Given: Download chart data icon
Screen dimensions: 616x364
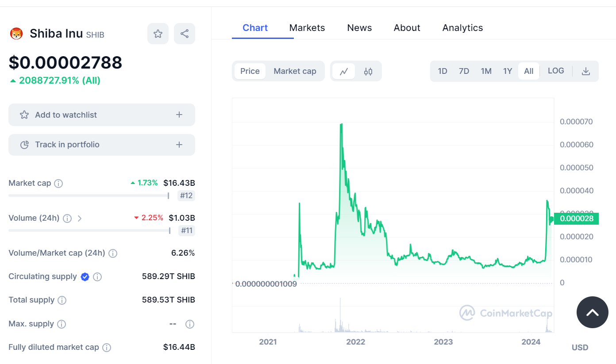Looking at the screenshot, I should pyautogui.click(x=586, y=71).
